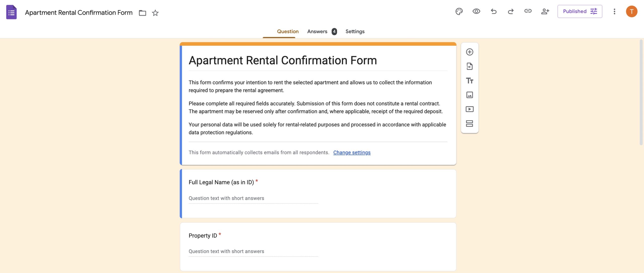This screenshot has height=273, width=644.
Task: Open the Published options button
Action: coord(580,11)
